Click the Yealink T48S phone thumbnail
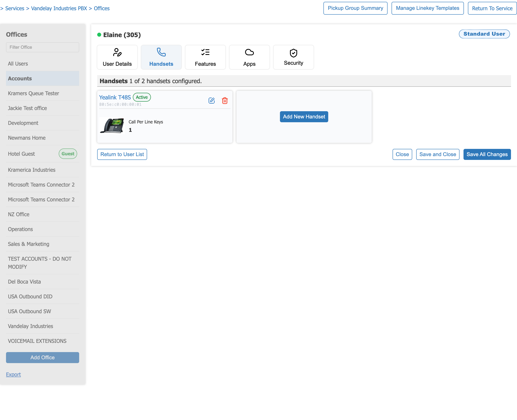The width and height of the screenshot is (517, 420). pos(112,126)
